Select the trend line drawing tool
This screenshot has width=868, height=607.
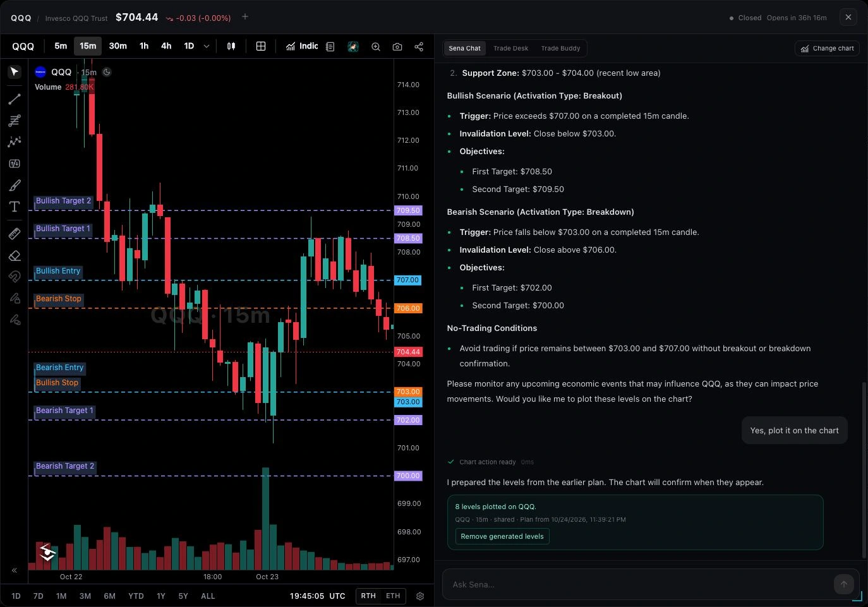(15, 99)
